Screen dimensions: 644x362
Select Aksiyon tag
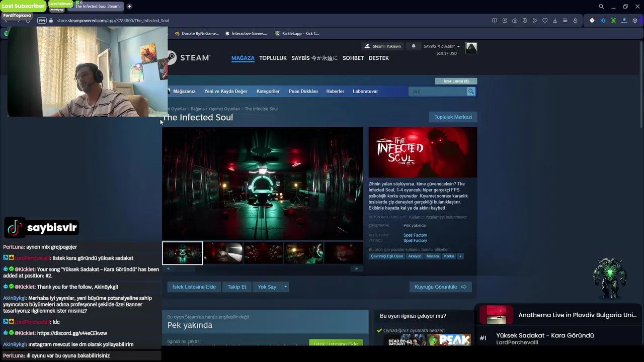coord(415,256)
